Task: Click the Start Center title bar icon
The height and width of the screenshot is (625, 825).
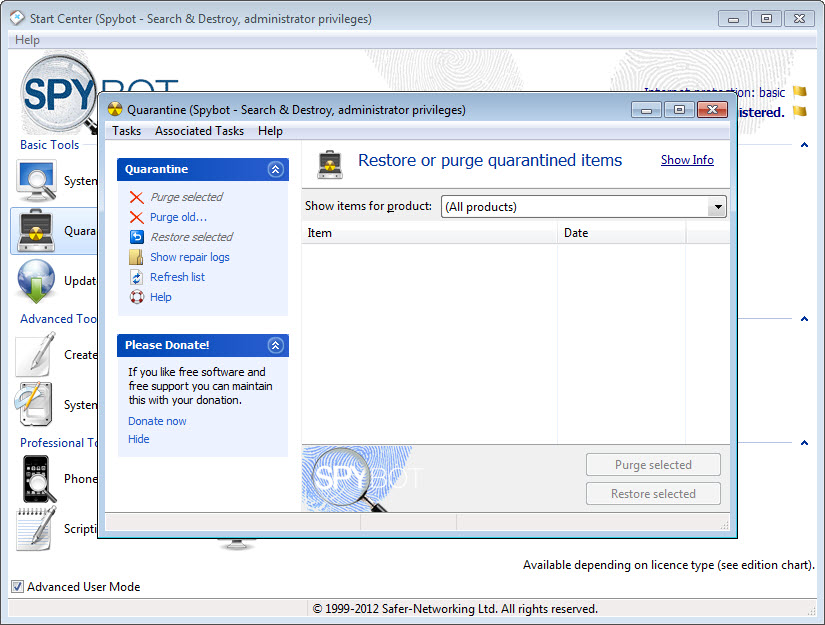Action: 17,18
